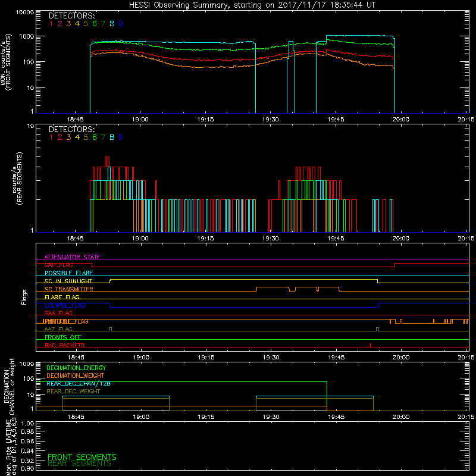
Task: Click the green FRONTS_OFF label
Action: [x=63, y=337]
